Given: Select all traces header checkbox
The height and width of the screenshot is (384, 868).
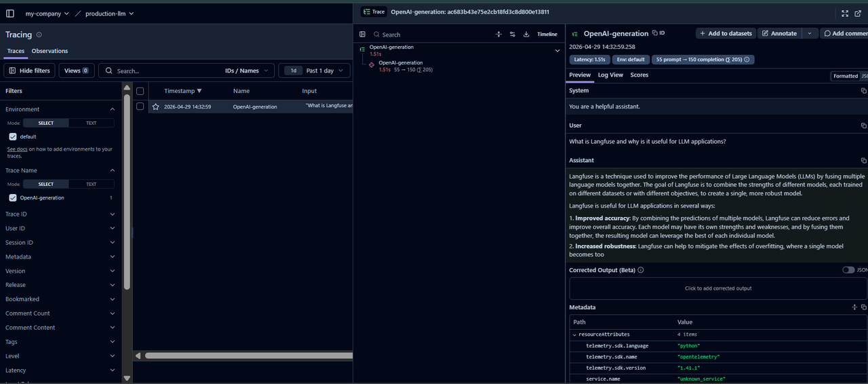Looking at the screenshot, I should click(x=140, y=91).
